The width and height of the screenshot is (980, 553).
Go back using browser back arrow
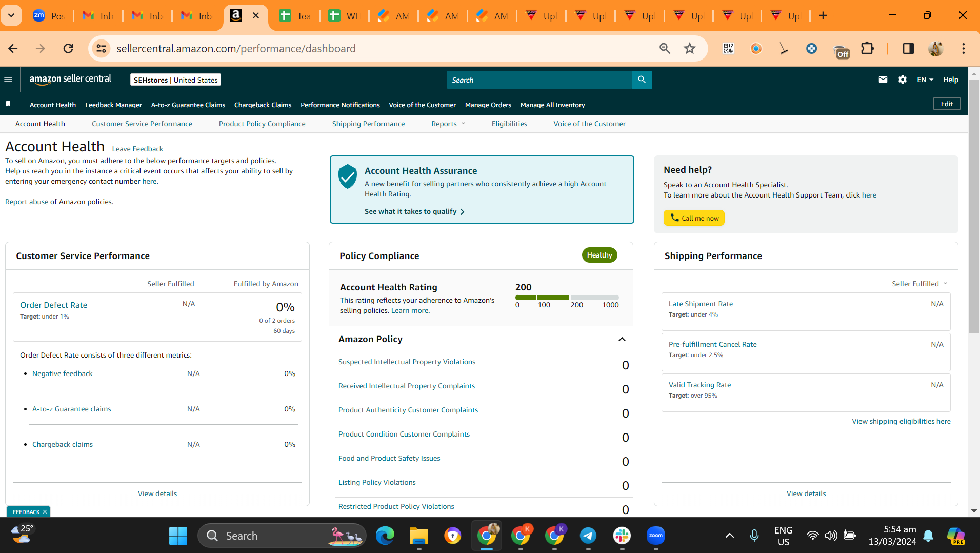coord(13,49)
